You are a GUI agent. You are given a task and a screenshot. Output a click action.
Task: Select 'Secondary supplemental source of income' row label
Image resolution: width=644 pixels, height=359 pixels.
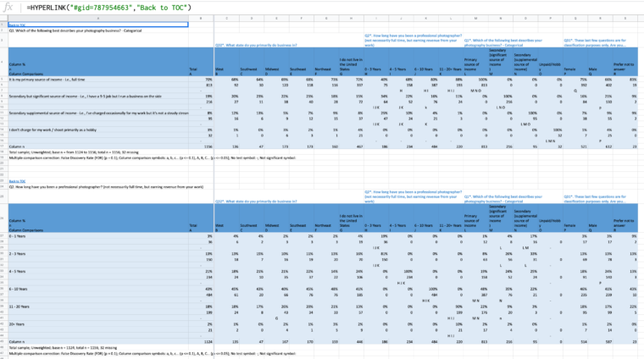click(x=98, y=113)
